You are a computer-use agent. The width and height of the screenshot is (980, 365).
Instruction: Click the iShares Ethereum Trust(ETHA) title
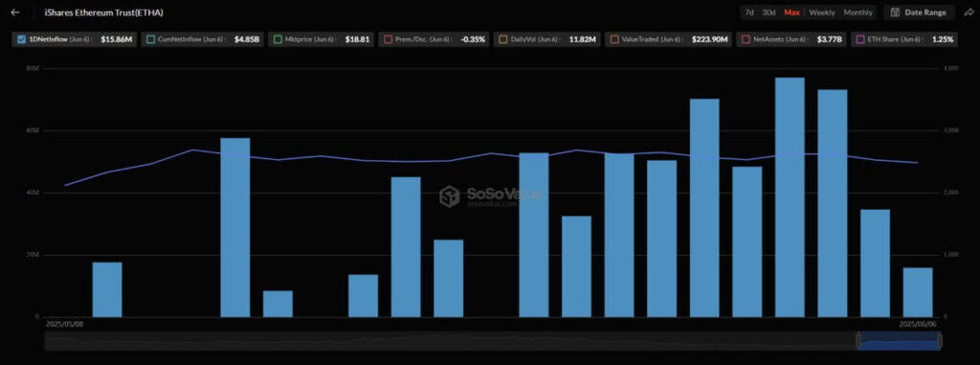point(103,12)
